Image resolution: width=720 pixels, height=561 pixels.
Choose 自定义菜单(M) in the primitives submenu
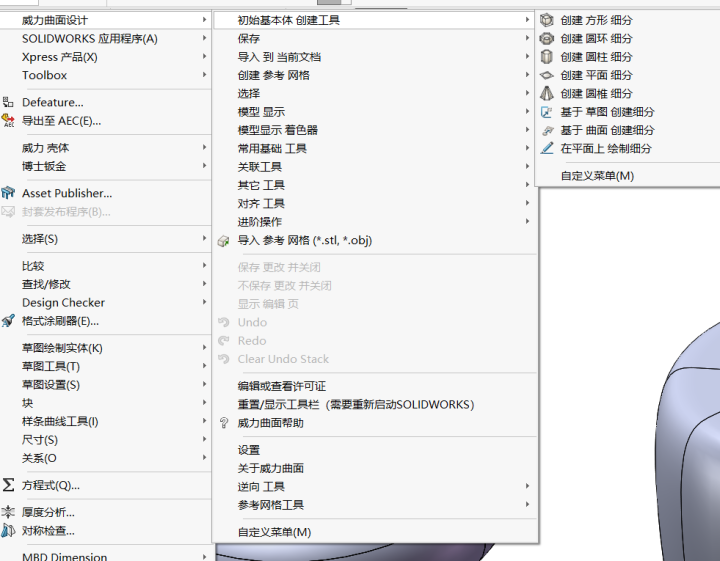coord(627,176)
